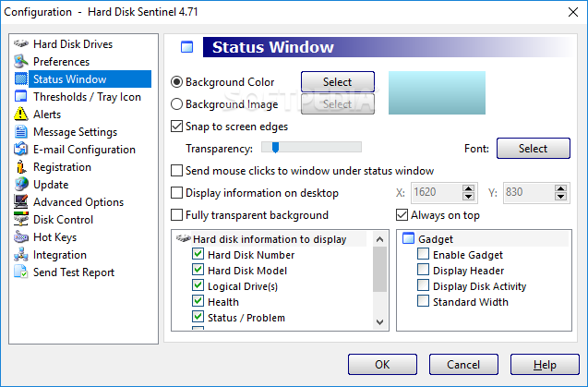Screen dimensions: 588x387
Task: Enable Display information on desktop
Action: point(176,192)
